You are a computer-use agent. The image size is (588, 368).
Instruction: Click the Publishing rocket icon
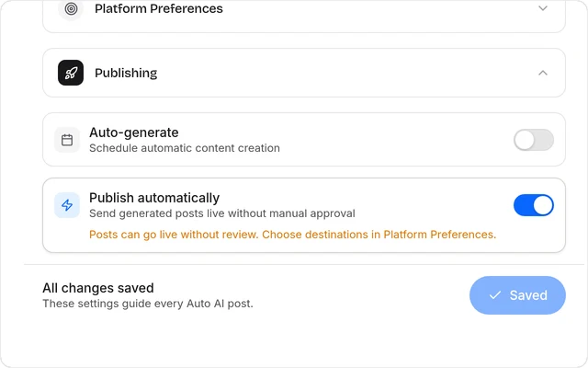pos(71,73)
